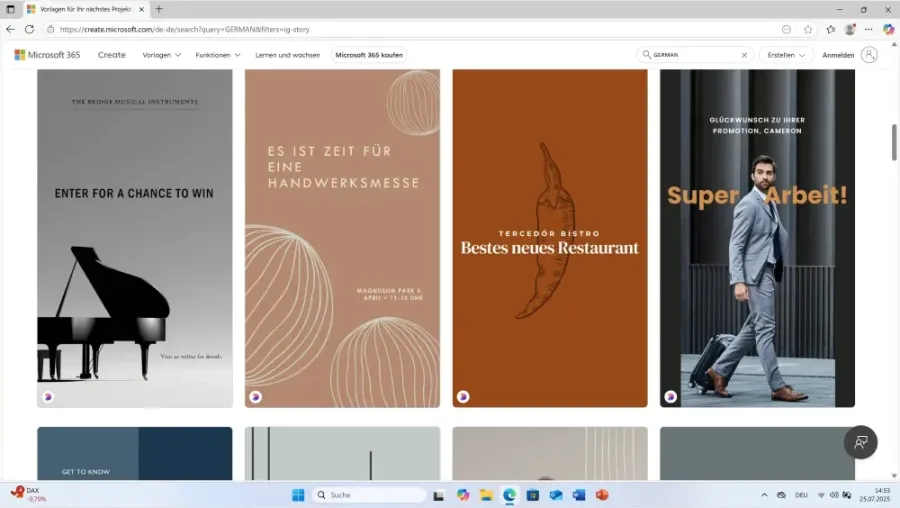Open the Edge profile picture
The width and height of the screenshot is (900, 508).
click(x=850, y=29)
